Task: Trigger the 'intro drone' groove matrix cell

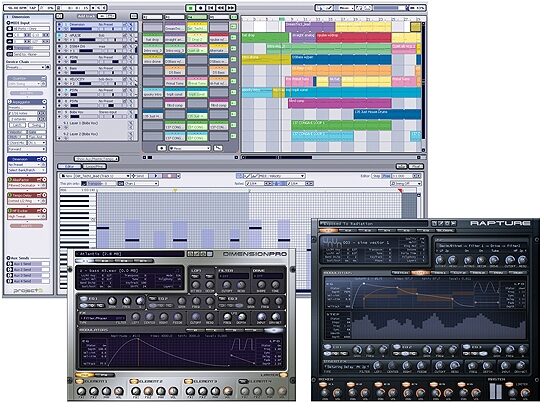Action: click(x=153, y=60)
